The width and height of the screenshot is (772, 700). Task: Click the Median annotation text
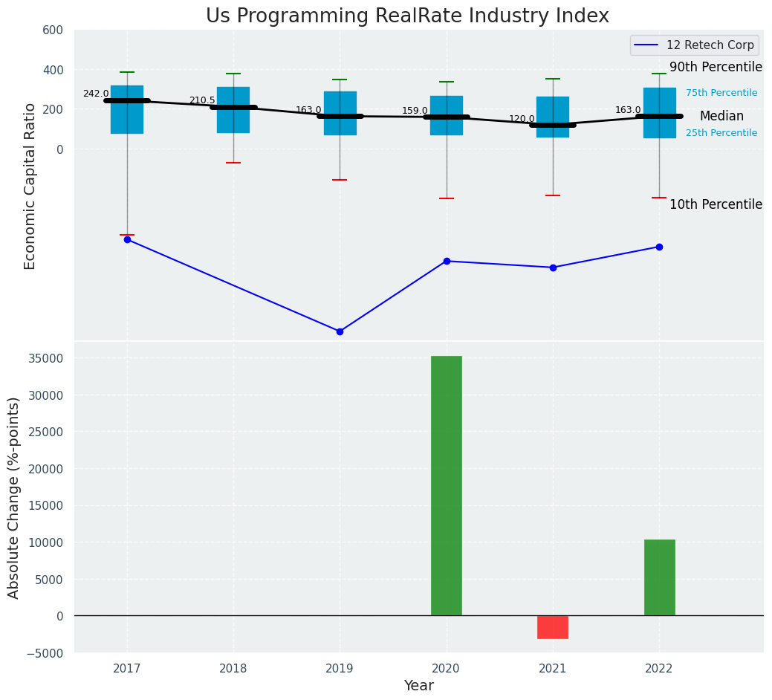click(721, 117)
